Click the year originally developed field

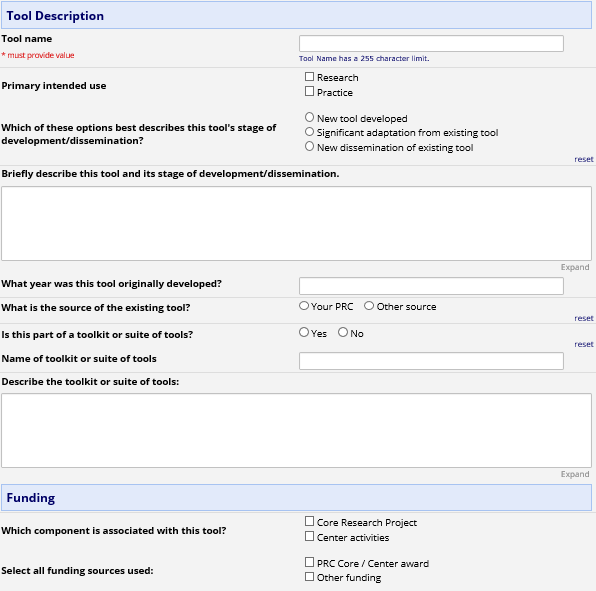coord(431,286)
